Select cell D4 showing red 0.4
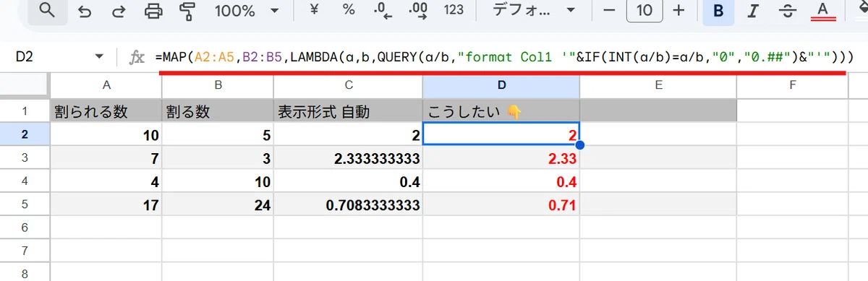This screenshot has width=868, height=281. pyautogui.click(x=501, y=181)
